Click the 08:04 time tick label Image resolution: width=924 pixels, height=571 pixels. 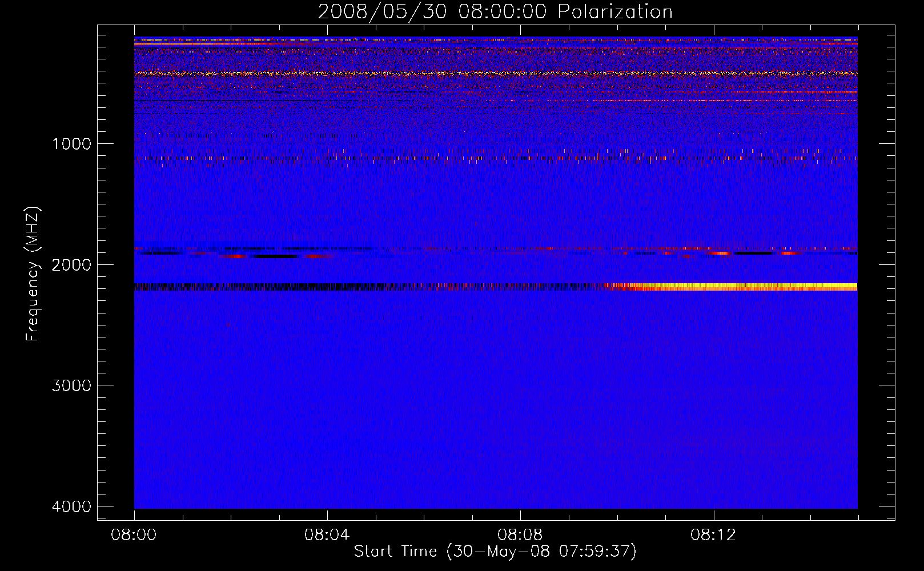click(x=327, y=535)
